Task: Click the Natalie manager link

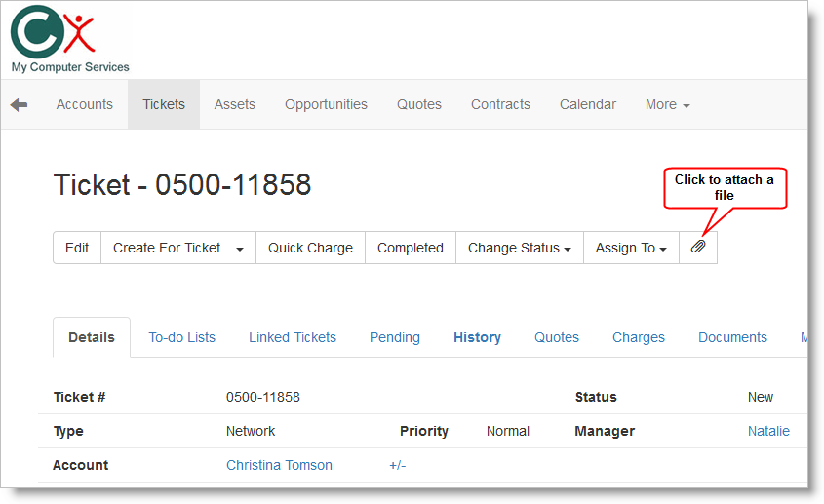Action: 768,431
